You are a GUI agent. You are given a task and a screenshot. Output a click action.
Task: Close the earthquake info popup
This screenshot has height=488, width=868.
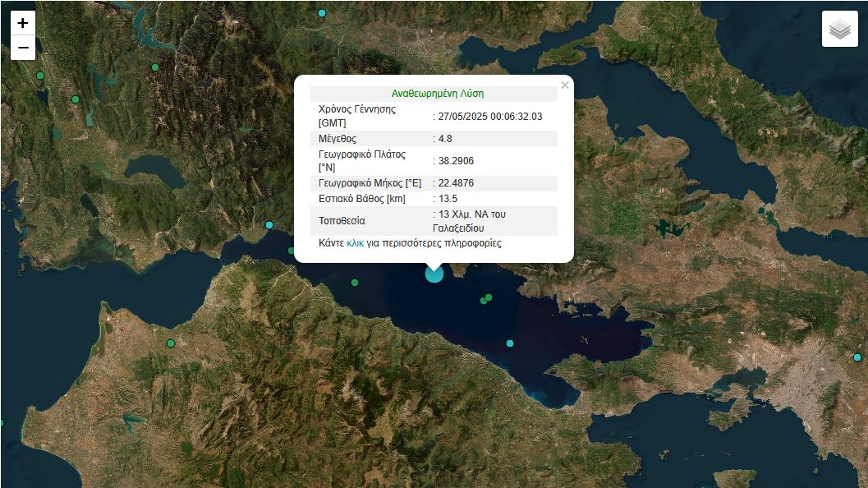[x=564, y=85]
